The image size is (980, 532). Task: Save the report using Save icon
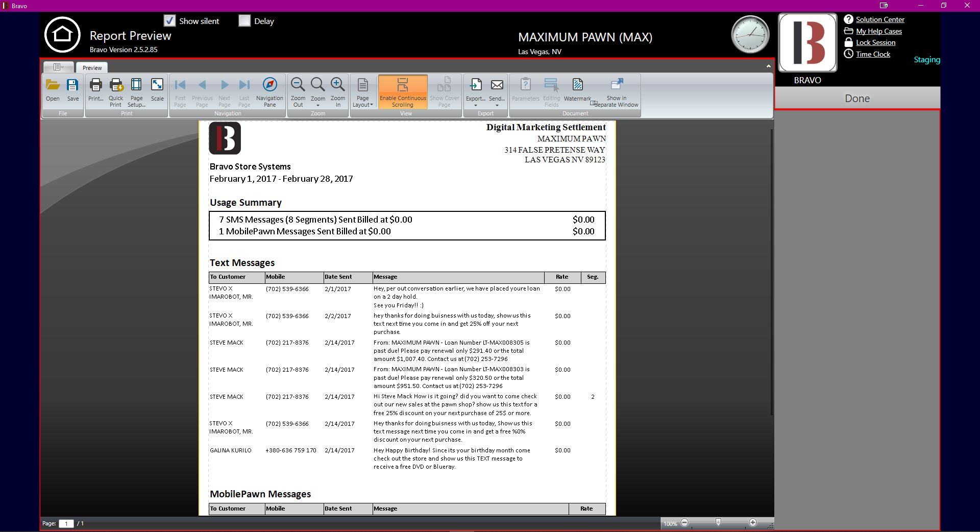[x=73, y=90]
